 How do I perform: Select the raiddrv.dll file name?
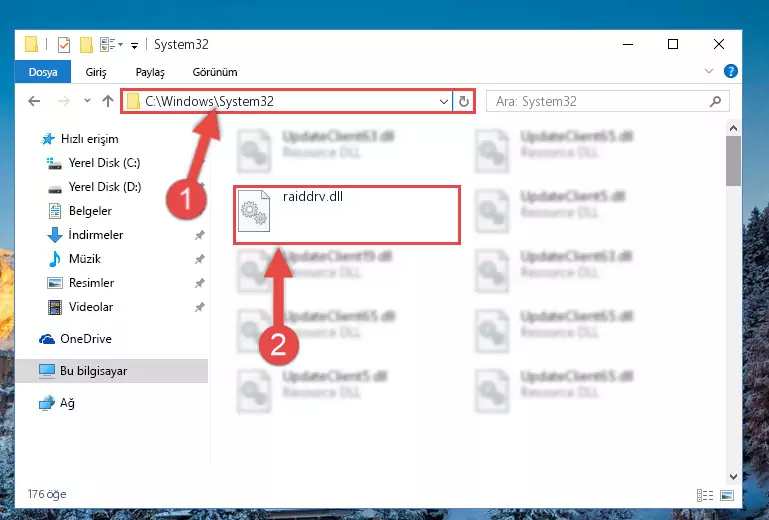point(313,197)
